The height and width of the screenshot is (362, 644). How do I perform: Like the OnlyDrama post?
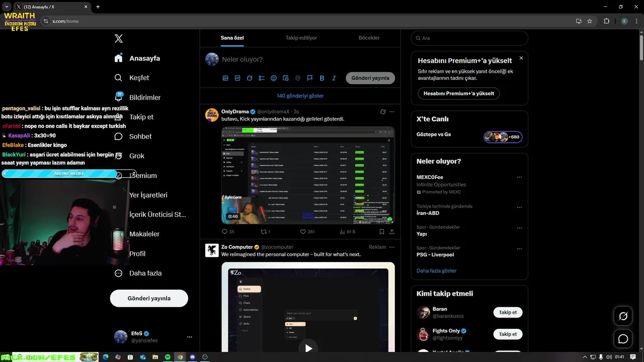(x=307, y=232)
